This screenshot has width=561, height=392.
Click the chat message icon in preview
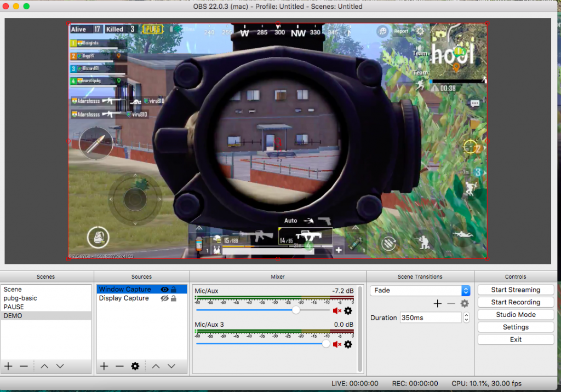tap(475, 103)
